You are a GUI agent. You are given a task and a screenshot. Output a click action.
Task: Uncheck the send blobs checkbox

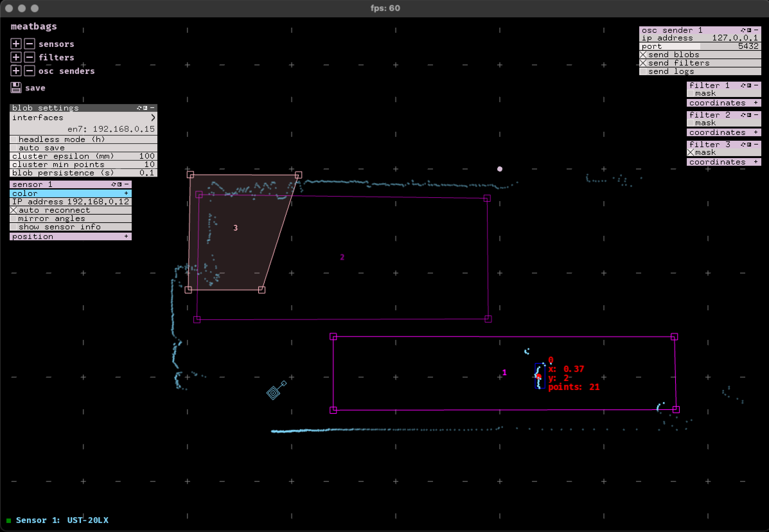point(643,55)
